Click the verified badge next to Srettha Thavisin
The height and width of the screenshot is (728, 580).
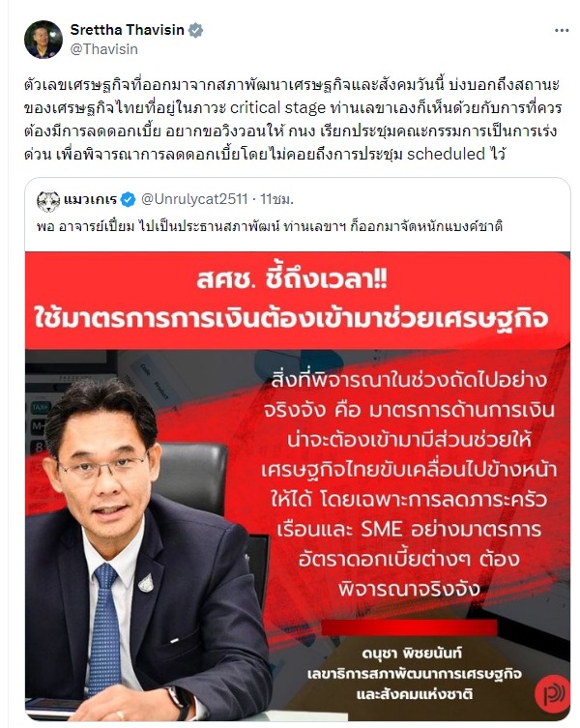pyautogui.click(x=195, y=30)
